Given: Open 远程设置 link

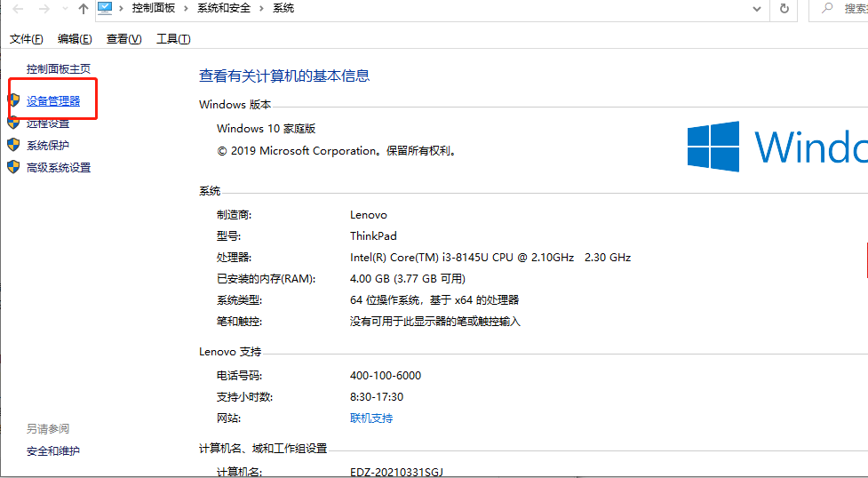Looking at the screenshot, I should click(48, 123).
